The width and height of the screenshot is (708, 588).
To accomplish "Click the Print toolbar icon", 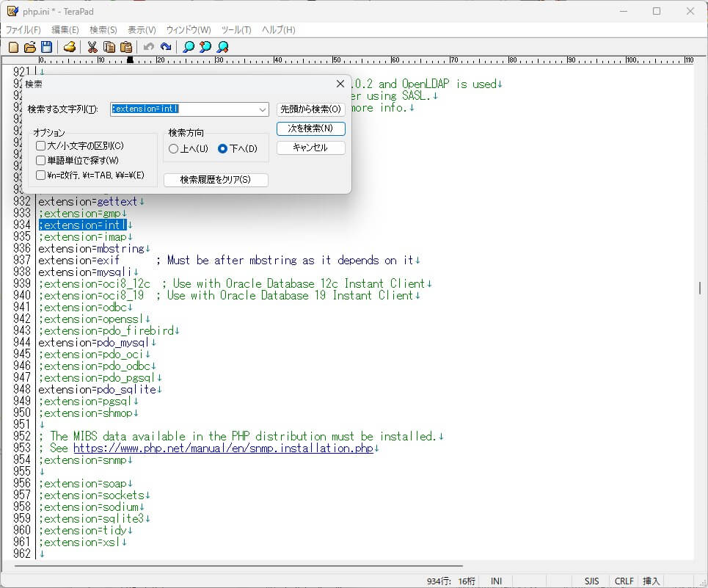I will pos(70,47).
